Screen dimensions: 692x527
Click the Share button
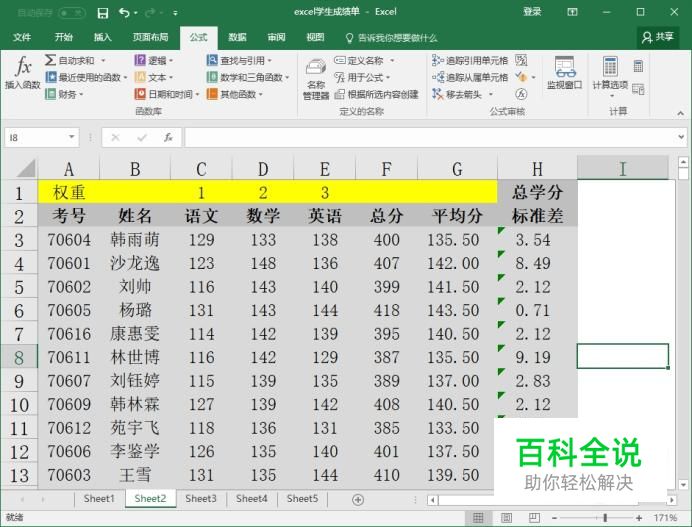[658, 37]
